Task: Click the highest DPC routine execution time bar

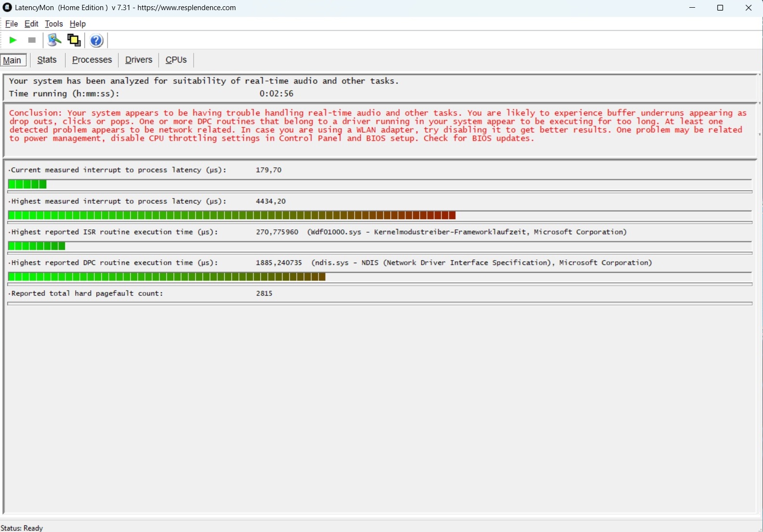Action: [x=166, y=277]
